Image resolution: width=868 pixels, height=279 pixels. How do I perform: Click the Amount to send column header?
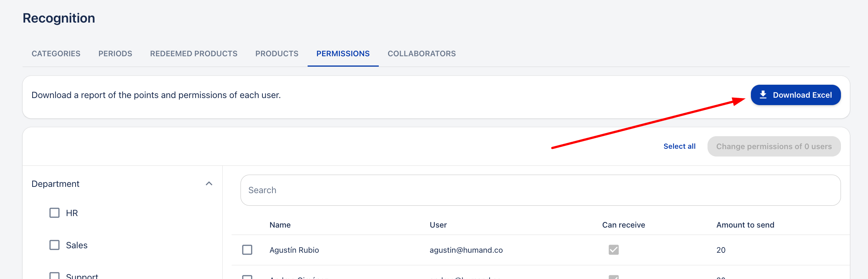(x=745, y=225)
